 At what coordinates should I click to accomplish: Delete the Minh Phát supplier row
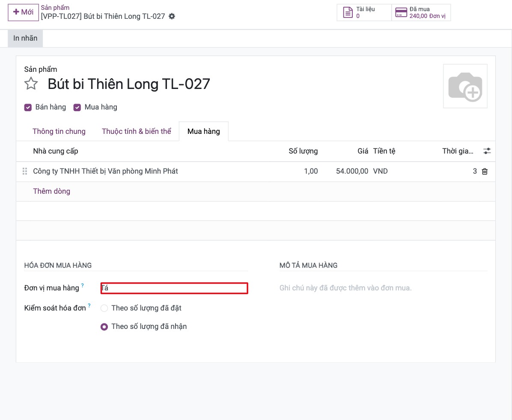pos(485,172)
